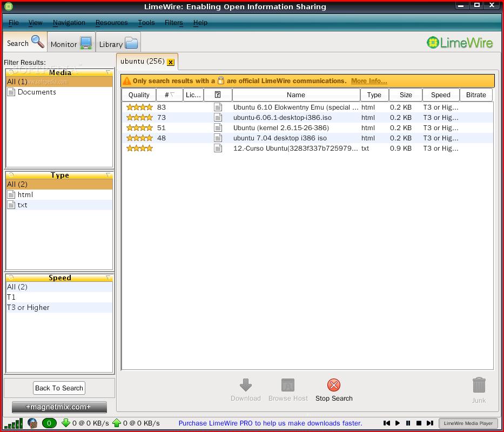Switch to the Monitor tab
The width and height of the screenshot is (504, 432).
[x=71, y=43]
